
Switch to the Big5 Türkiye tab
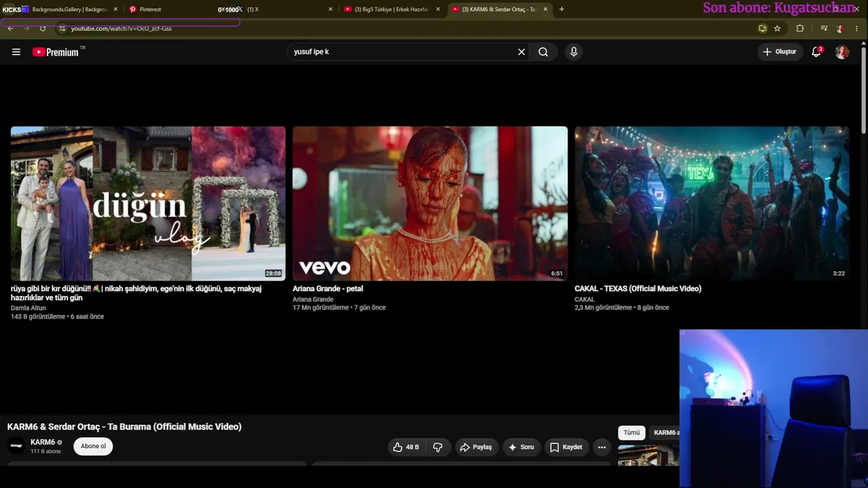[x=391, y=9]
